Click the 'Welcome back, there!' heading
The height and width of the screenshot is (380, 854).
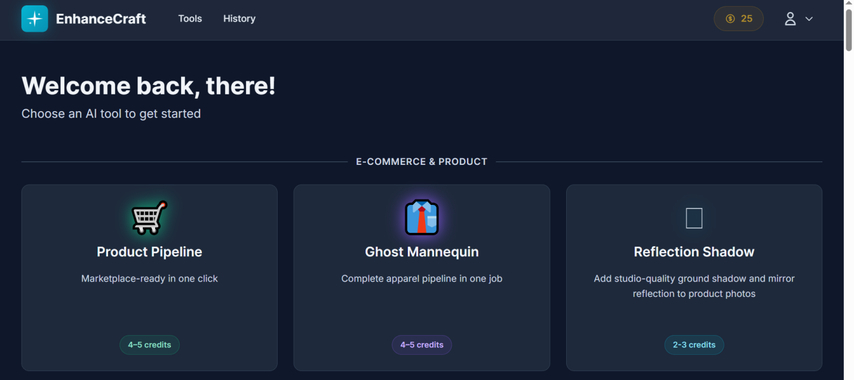pyautogui.click(x=148, y=86)
